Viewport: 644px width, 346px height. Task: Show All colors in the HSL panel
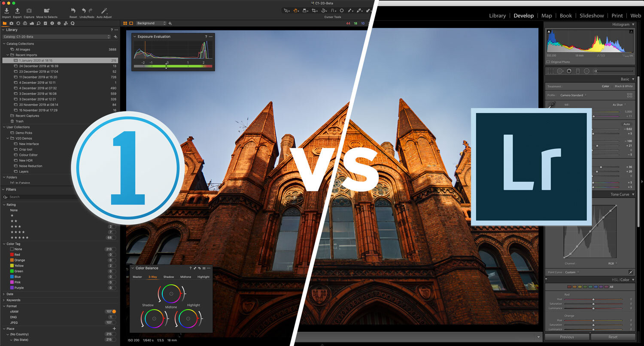pos(612,287)
